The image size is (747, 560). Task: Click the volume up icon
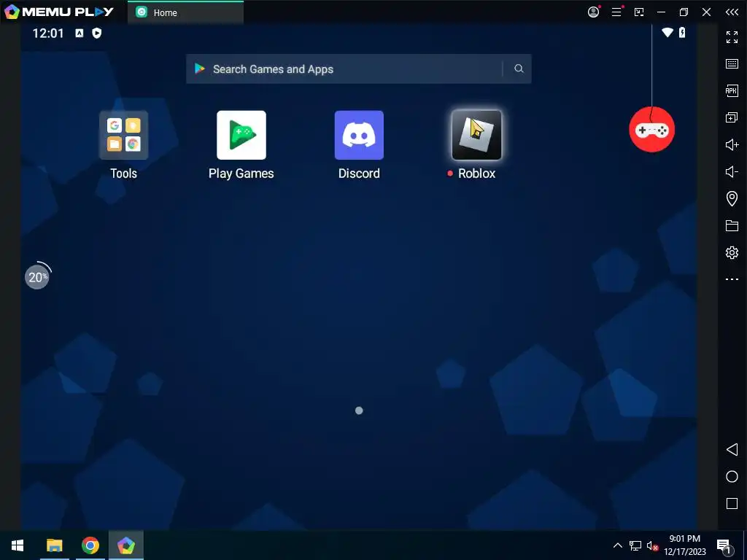coord(732,144)
